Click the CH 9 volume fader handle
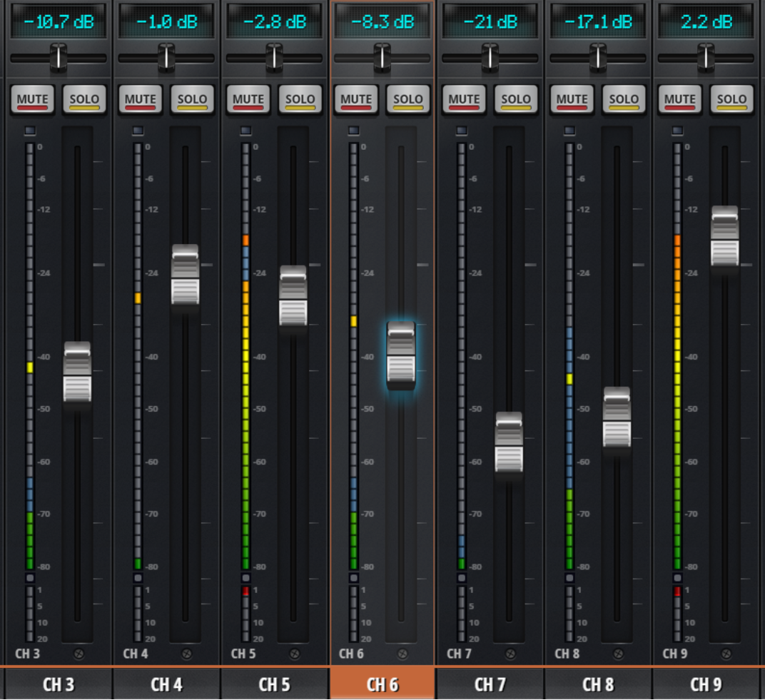765x700 pixels. click(x=724, y=236)
